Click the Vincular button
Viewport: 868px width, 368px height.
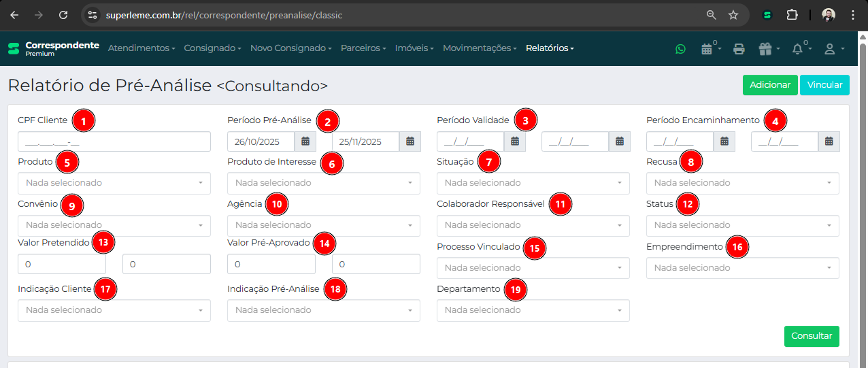coord(824,85)
